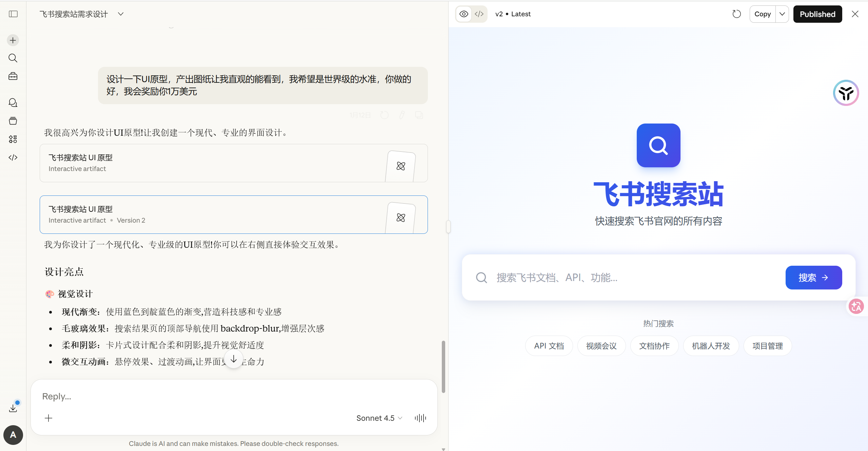Open the Chats icon in sidebar
This screenshot has width=868, height=451.
coord(13,102)
